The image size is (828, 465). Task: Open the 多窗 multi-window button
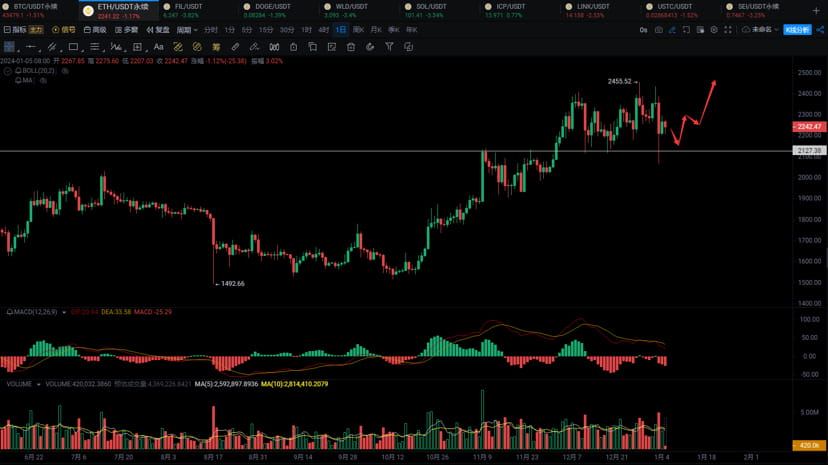point(126,30)
